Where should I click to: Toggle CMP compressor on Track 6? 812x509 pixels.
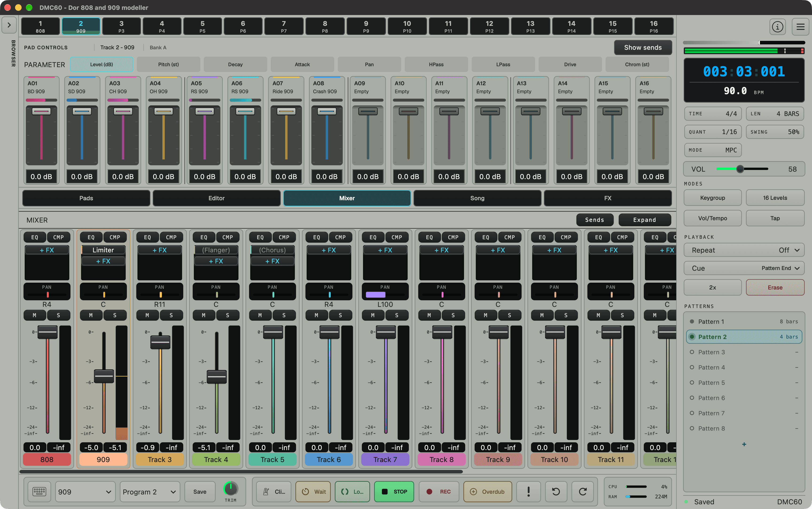click(340, 237)
